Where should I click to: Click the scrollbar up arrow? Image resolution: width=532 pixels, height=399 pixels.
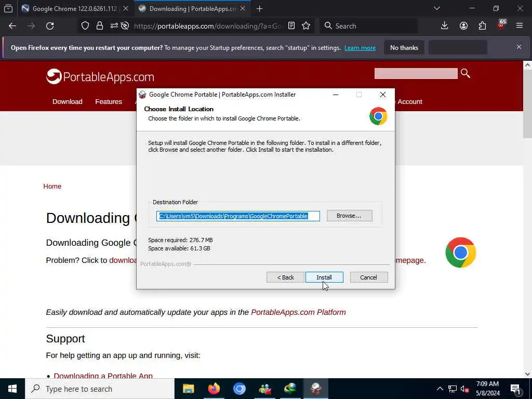point(527,65)
